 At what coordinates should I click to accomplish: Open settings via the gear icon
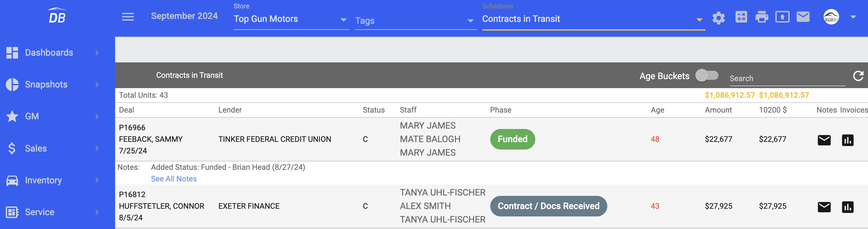coord(719,18)
